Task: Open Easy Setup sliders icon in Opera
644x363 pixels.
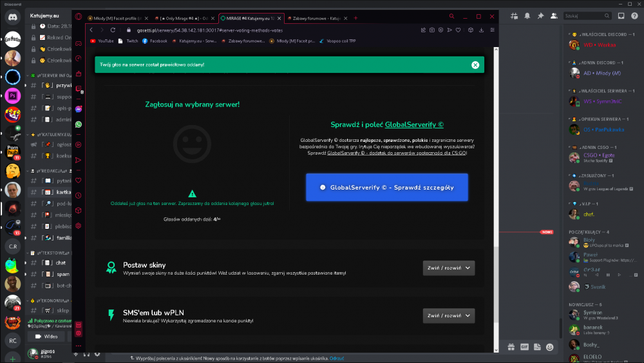Action: coord(492,30)
